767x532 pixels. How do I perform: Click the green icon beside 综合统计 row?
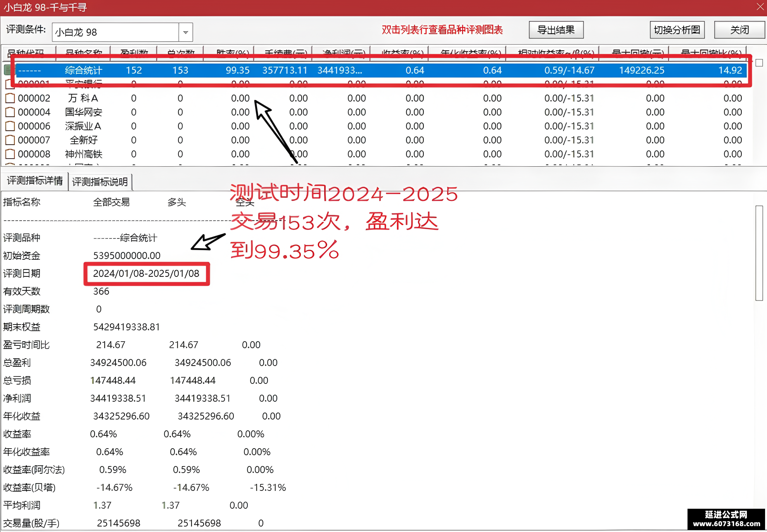[7, 70]
